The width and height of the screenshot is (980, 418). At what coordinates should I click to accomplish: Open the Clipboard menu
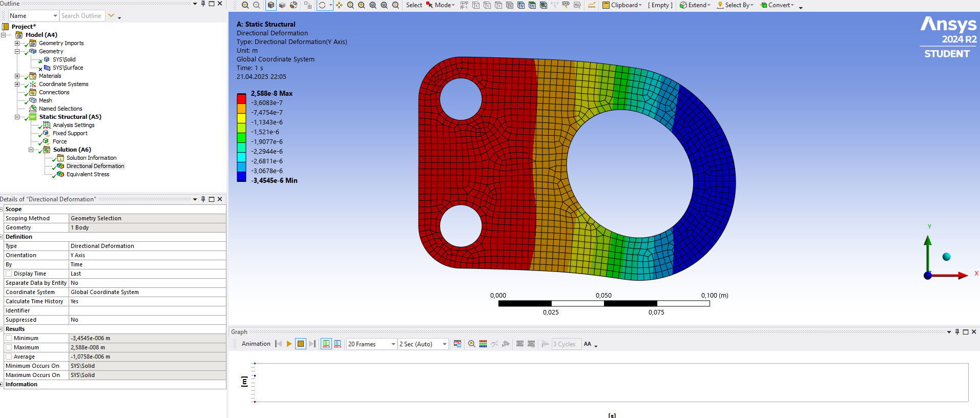click(622, 5)
